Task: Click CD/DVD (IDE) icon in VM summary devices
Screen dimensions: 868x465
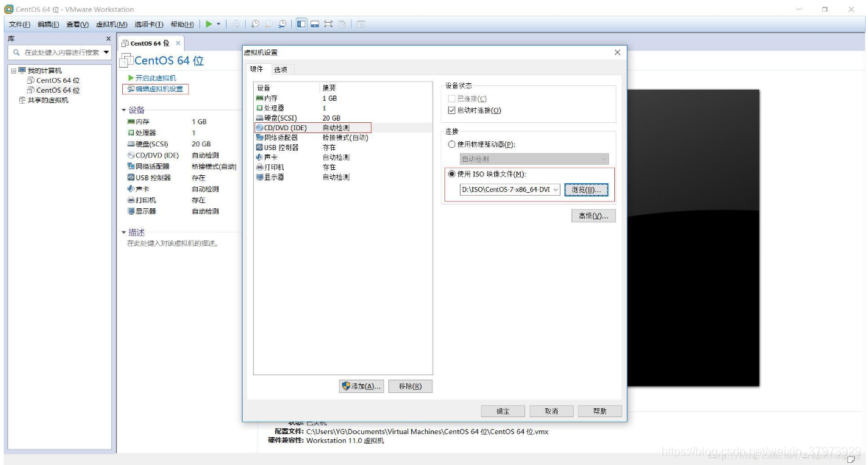Action: coord(131,155)
